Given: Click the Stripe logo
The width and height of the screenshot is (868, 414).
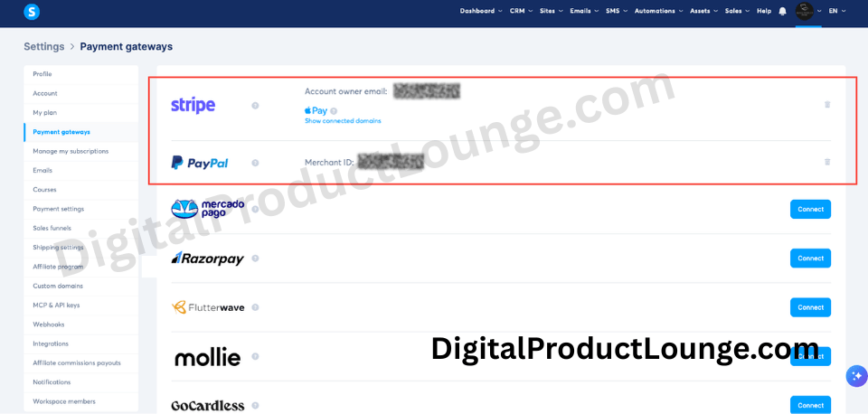Looking at the screenshot, I should click(193, 105).
